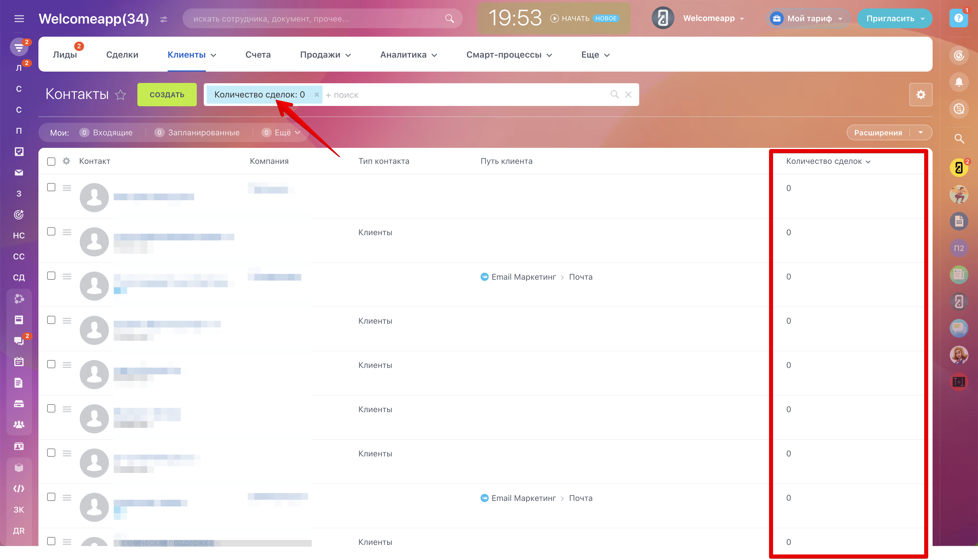Open the calendar icon in left sidebar

tap(19, 361)
